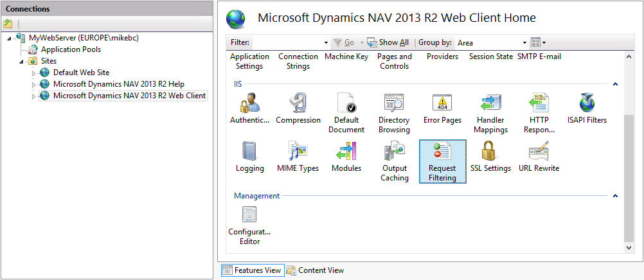644x280 pixels.
Task: Open the view mode dropdown button
Action: 539,43
